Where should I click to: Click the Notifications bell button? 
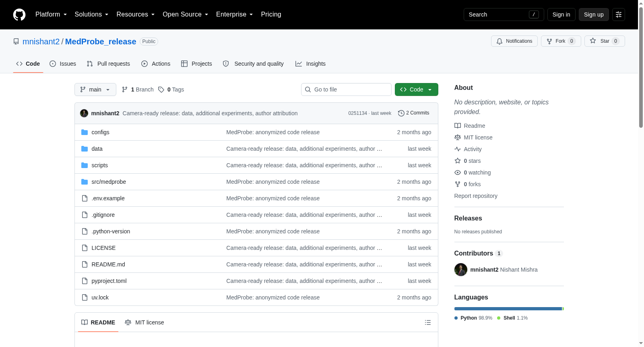pos(514,41)
